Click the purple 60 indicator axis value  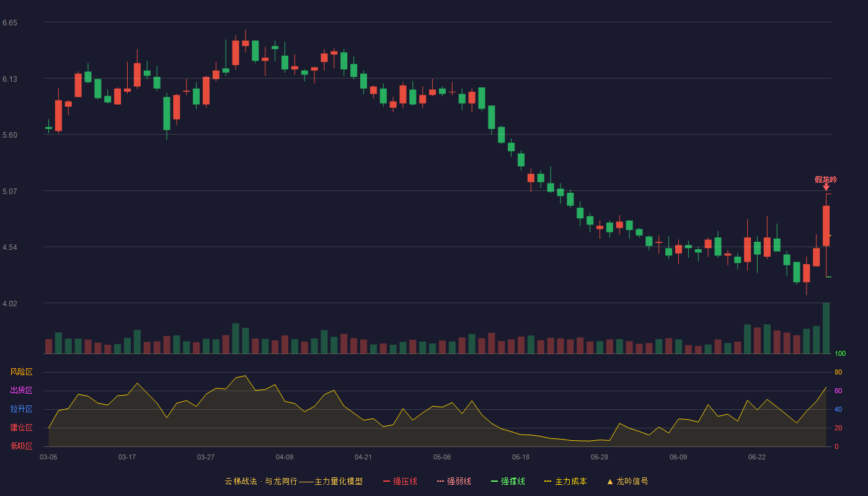tap(838, 391)
